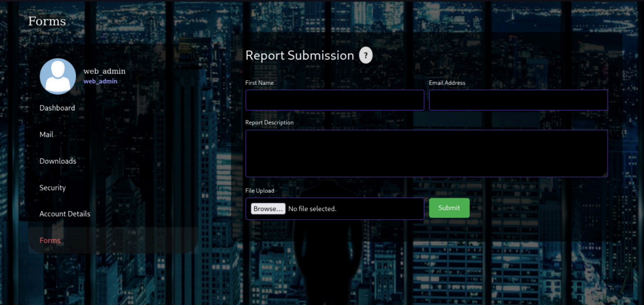Click the blue web_admin username link
Image resolution: width=644 pixels, height=305 pixels.
[100, 81]
